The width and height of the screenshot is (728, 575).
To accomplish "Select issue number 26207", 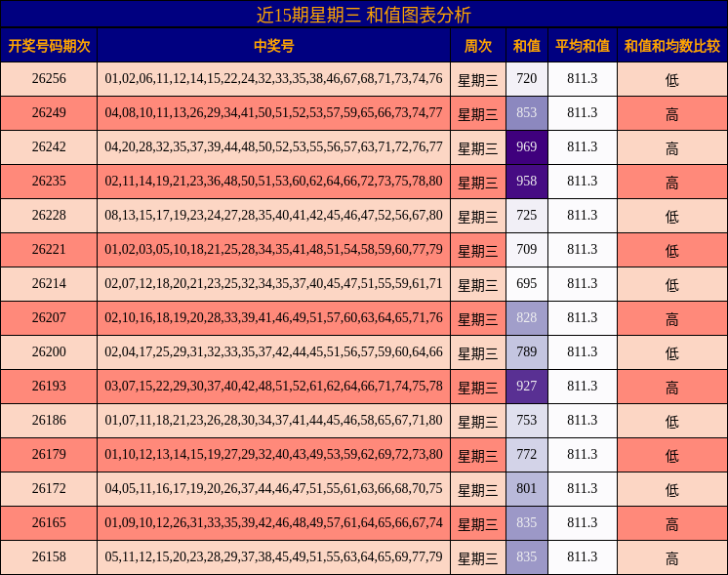I will point(49,317).
